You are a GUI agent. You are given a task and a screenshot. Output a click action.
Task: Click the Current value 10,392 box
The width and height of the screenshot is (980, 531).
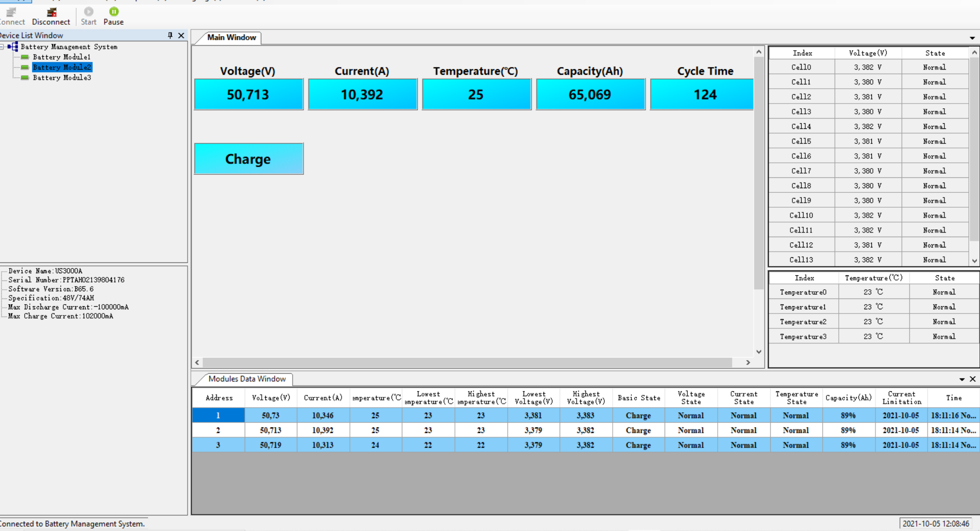pos(363,94)
